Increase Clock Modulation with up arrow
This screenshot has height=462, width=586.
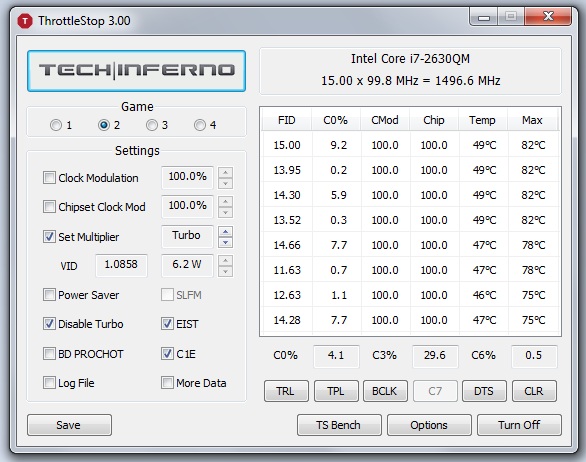(x=225, y=172)
